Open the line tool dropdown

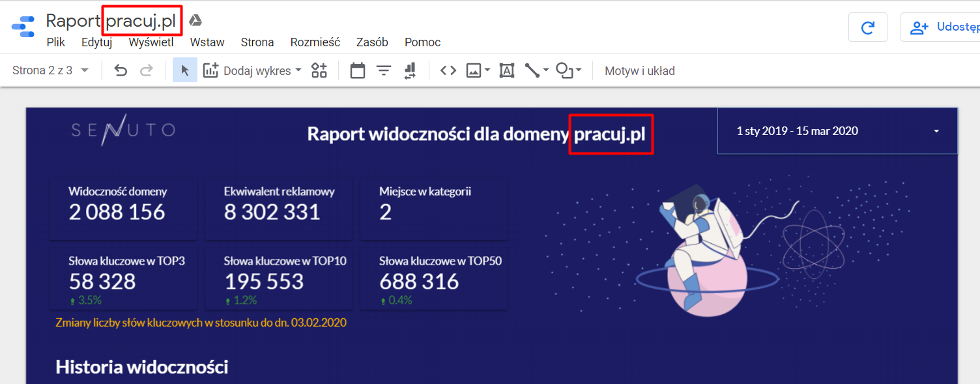[x=537, y=70]
